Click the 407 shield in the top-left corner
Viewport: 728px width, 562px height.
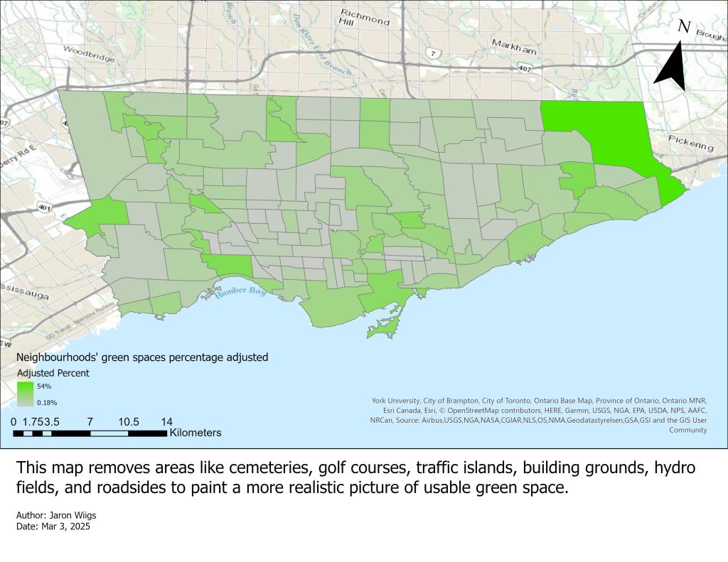pos(4,122)
